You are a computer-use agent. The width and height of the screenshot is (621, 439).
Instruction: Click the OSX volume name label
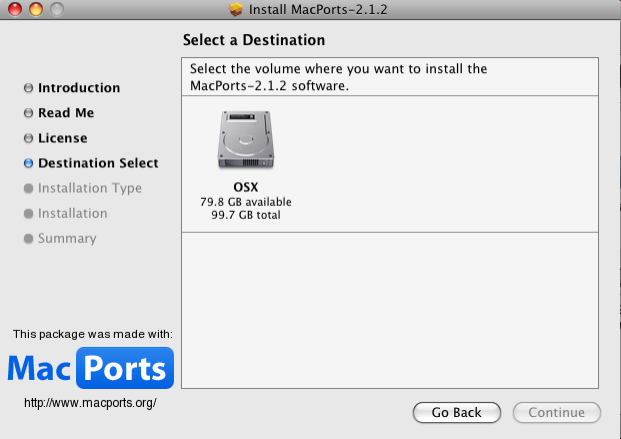[x=245, y=187]
